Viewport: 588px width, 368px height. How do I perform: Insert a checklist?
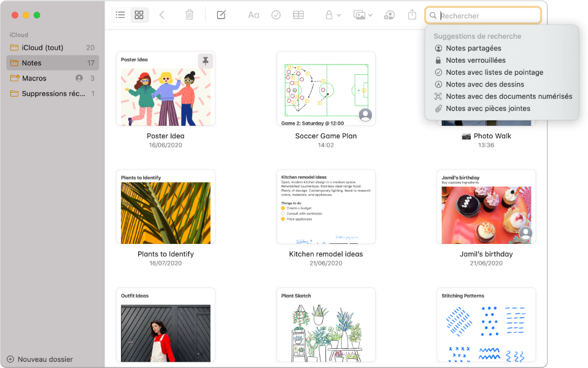(276, 15)
